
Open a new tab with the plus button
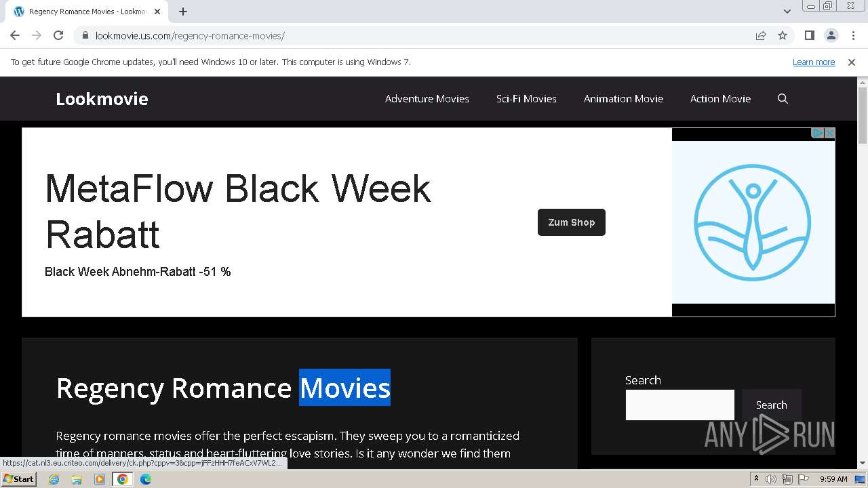pyautogui.click(x=183, y=12)
